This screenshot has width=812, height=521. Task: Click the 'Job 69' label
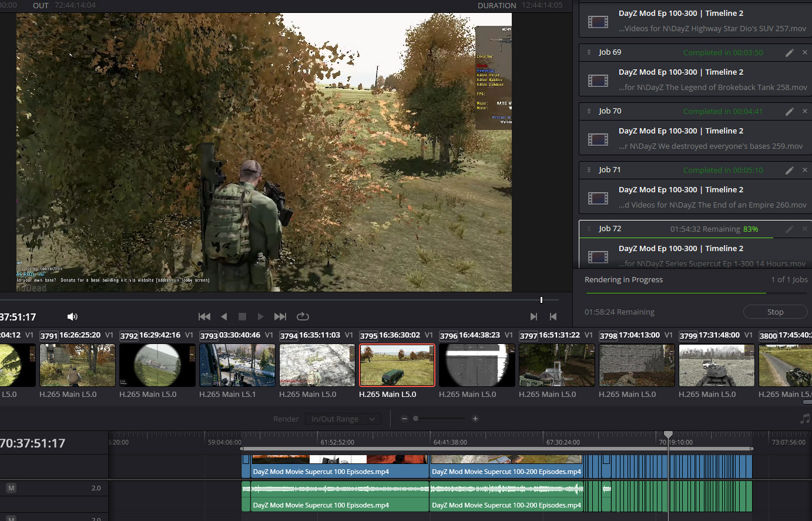(x=610, y=52)
